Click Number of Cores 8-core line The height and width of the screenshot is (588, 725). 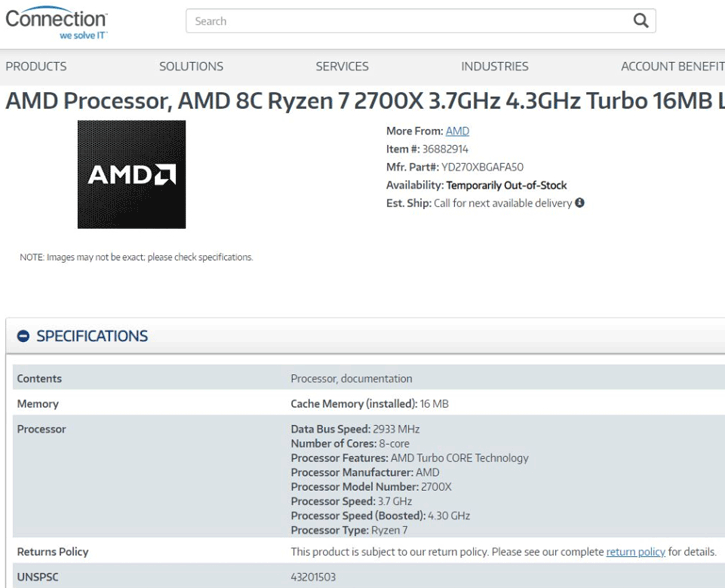tap(350, 444)
